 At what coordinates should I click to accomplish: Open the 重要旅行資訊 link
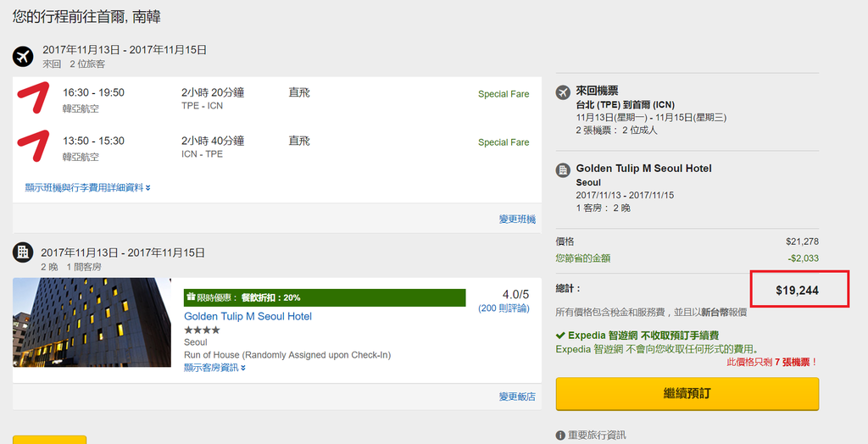[597, 436]
